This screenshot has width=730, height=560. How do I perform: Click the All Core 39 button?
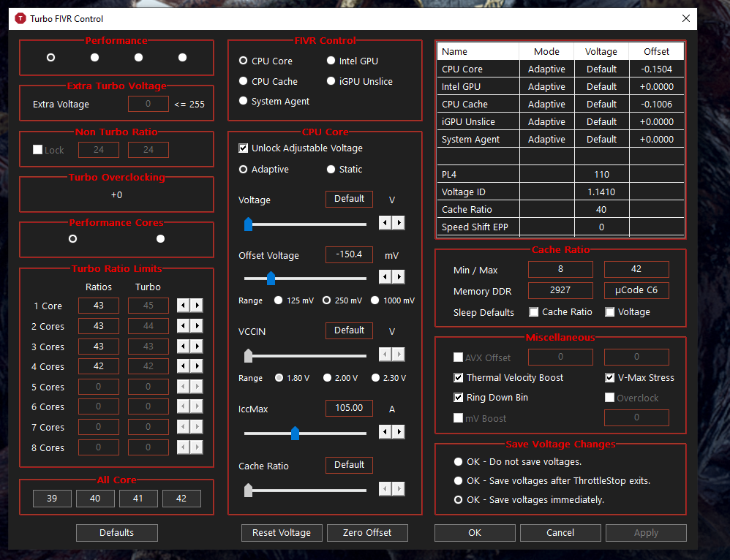[x=52, y=499]
